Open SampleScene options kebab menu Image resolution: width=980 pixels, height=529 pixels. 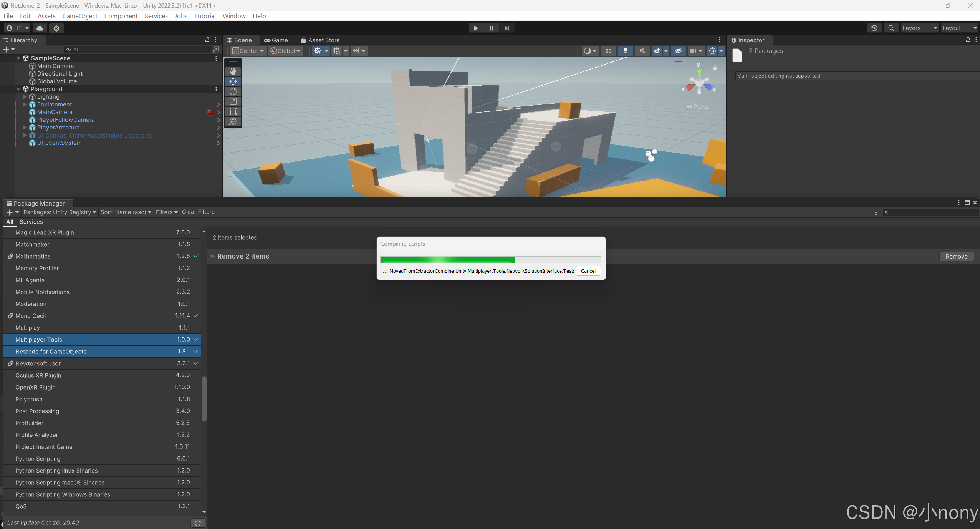point(216,58)
